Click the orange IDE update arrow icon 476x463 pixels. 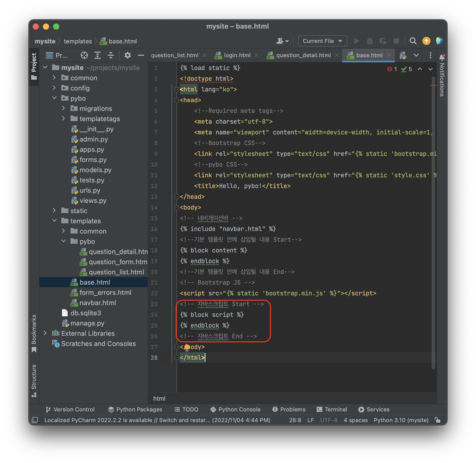click(426, 41)
